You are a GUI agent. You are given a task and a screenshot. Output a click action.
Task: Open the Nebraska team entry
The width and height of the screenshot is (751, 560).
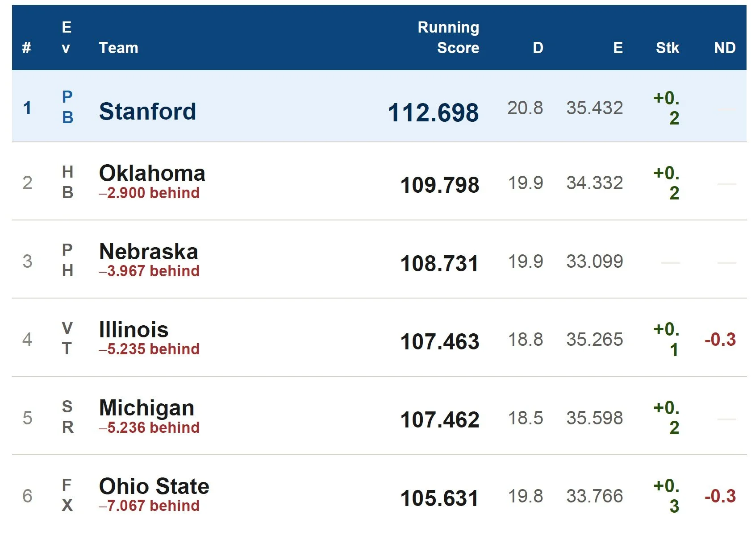point(148,252)
